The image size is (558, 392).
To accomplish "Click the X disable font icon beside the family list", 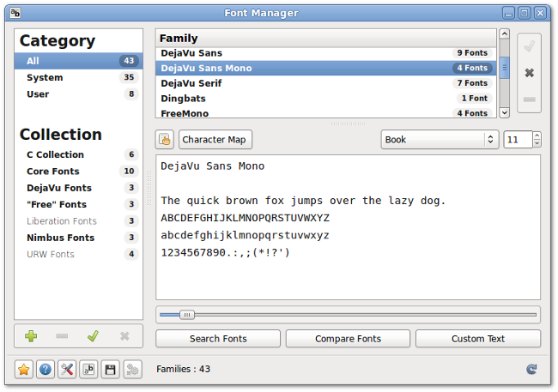I will pos(529,73).
